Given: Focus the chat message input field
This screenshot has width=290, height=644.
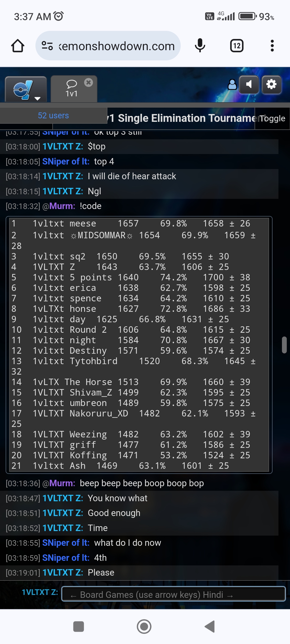Looking at the screenshot, I should tap(173, 595).
